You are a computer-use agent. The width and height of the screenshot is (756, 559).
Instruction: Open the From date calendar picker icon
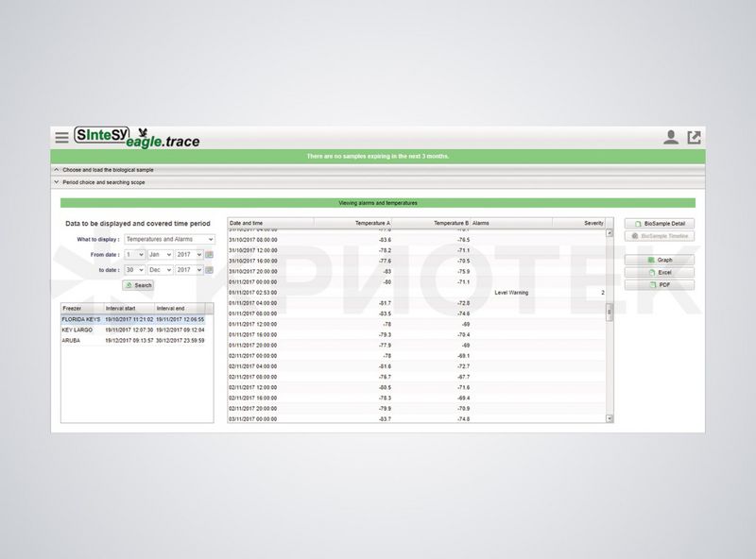tap(209, 254)
